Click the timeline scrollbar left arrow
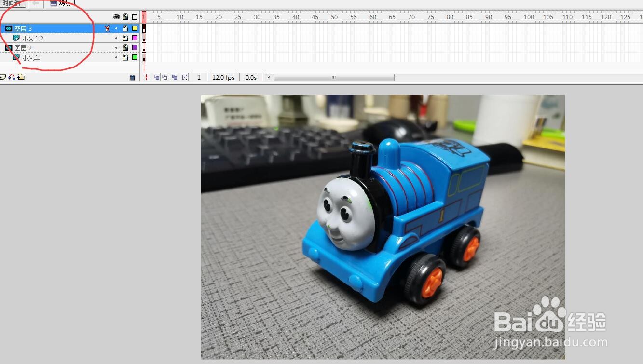This screenshot has height=364, width=643. pyautogui.click(x=269, y=77)
